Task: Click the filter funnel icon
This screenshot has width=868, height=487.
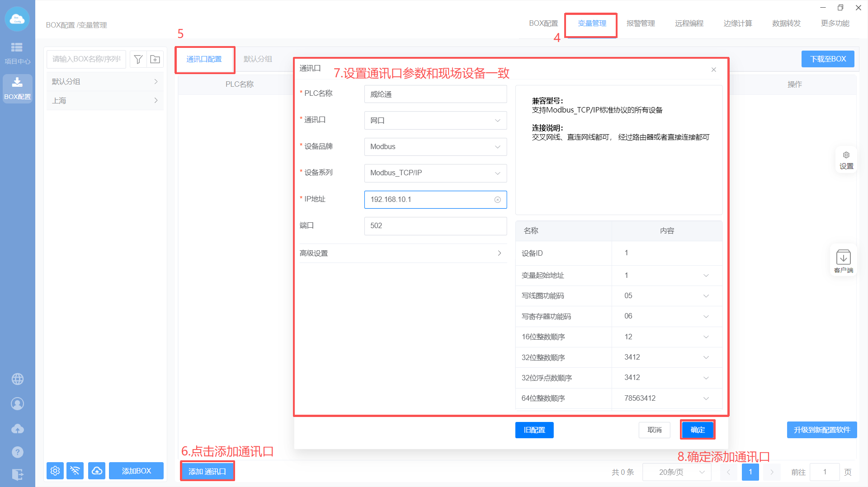Action: coord(138,59)
